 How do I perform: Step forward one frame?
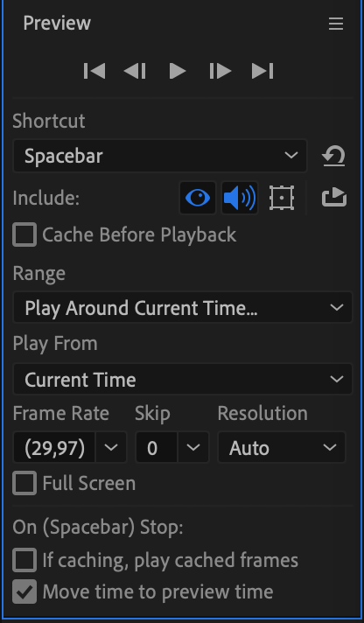click(220, 71)
